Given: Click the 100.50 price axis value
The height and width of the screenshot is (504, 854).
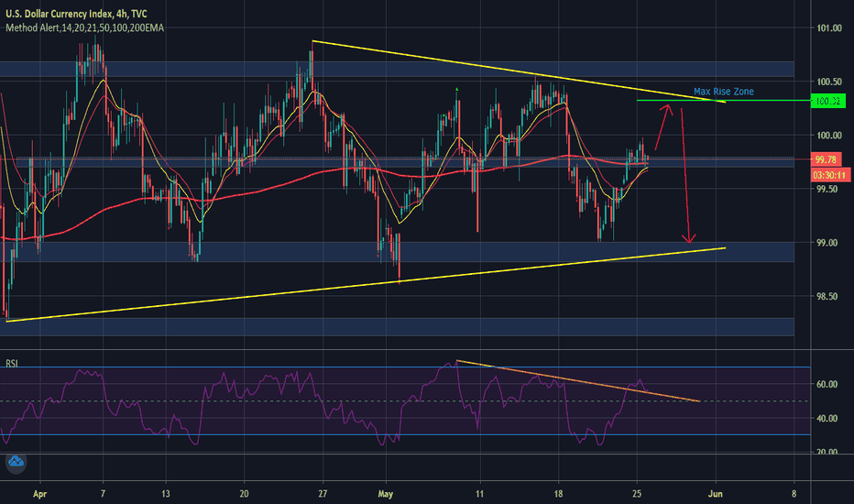Looking at the screenshot, I should click(829, 82).
